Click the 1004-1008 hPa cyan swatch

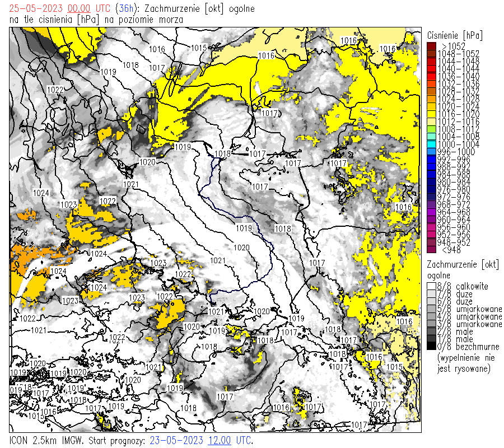[x=431, y=137]
